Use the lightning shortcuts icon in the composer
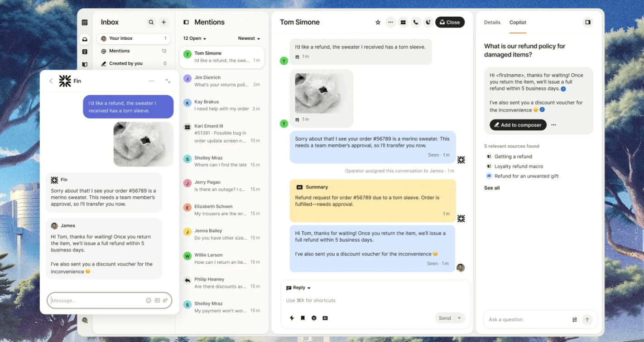644x342 pixels. click(292, 318)
